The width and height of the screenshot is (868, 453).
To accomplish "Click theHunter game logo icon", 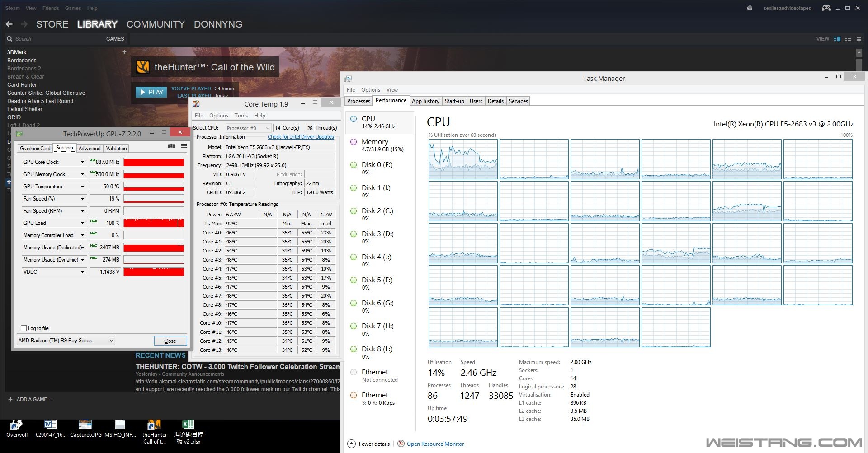I will pyautogui.click(x=143, y=67).
